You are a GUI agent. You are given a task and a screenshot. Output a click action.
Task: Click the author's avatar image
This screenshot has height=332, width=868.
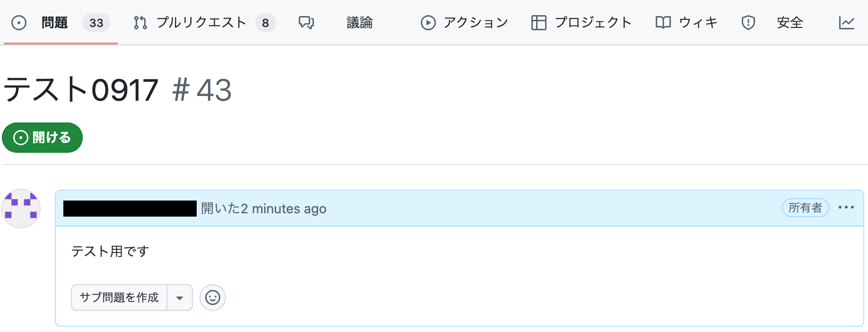(21, 209)
